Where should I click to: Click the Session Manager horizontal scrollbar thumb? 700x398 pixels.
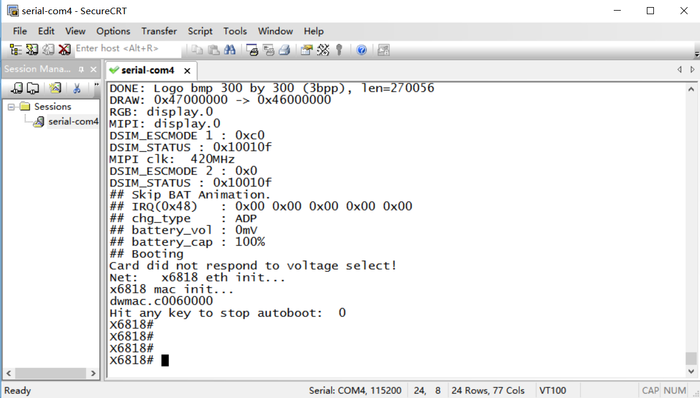[x=50, y=373]
